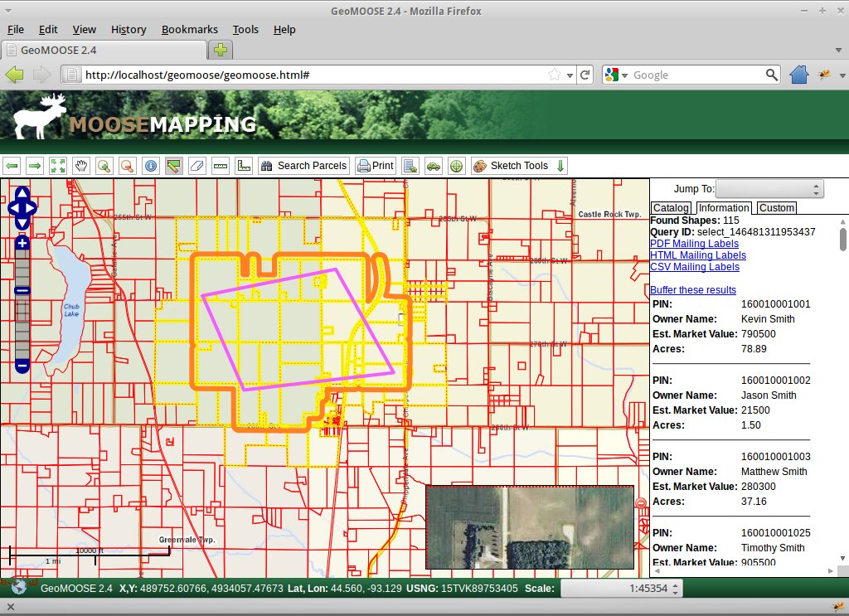Click the map zoom slider handle
Viewport: 849px width, 616px height.
pos(22,290)
